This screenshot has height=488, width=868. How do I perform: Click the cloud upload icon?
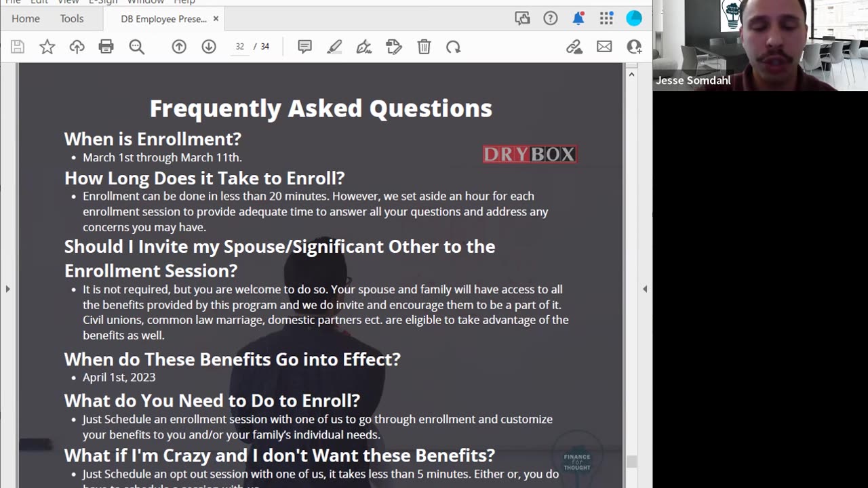coord(77,47)
